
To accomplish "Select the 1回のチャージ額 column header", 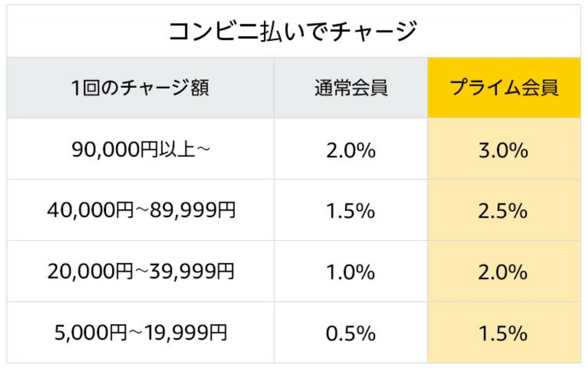I will pyautogui.click(x=140, y=89).
